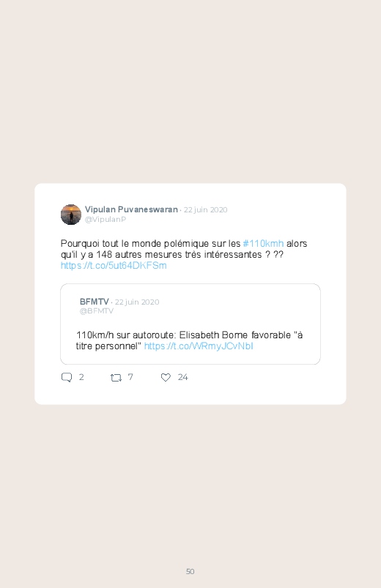Viewport: 381px width, 588px height.
Task: Click the main tweet text about polémique
Action: coord(184,254)
